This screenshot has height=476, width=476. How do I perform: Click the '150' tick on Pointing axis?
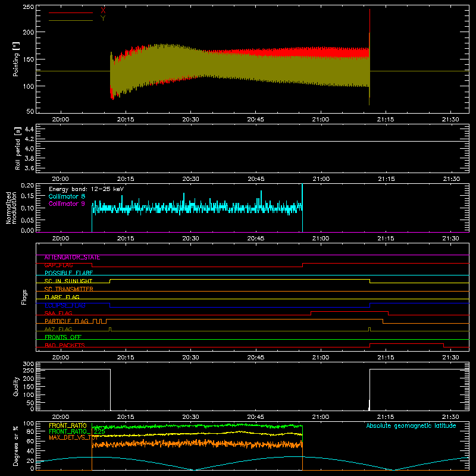29,59
